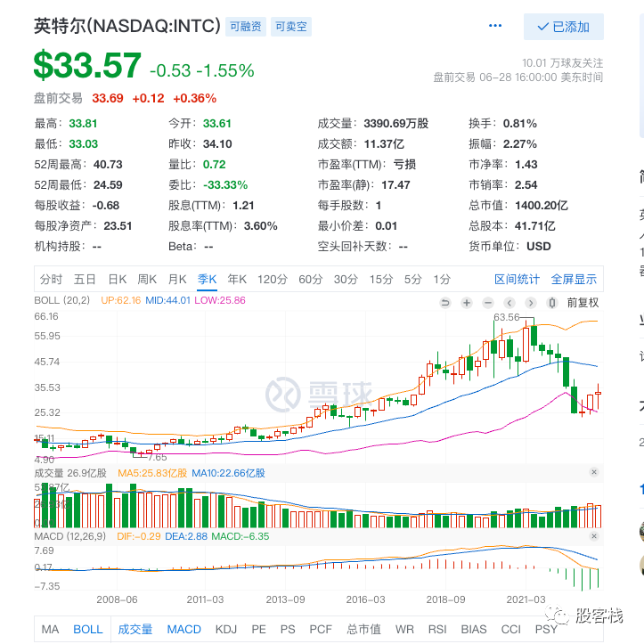Screen dimensions: 644x644
Task: Click the chart reset/undo arrow icon
Action: pos(445,303)
